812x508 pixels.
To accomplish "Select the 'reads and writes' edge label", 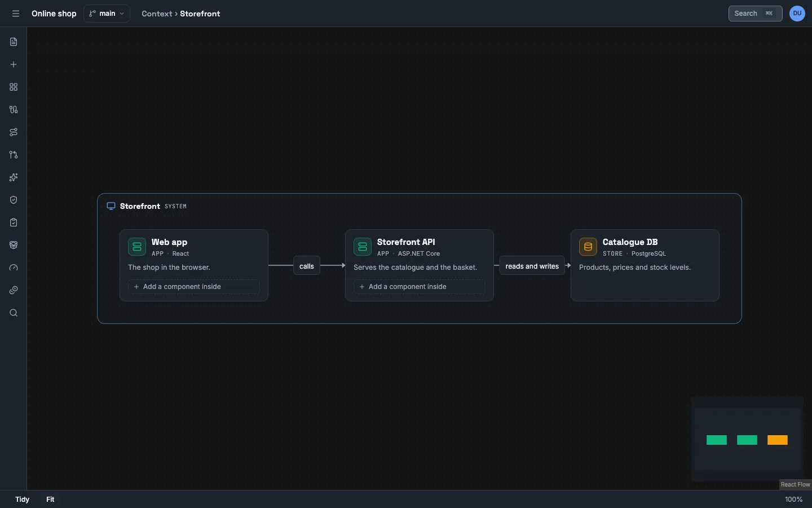I will point(532,266).
